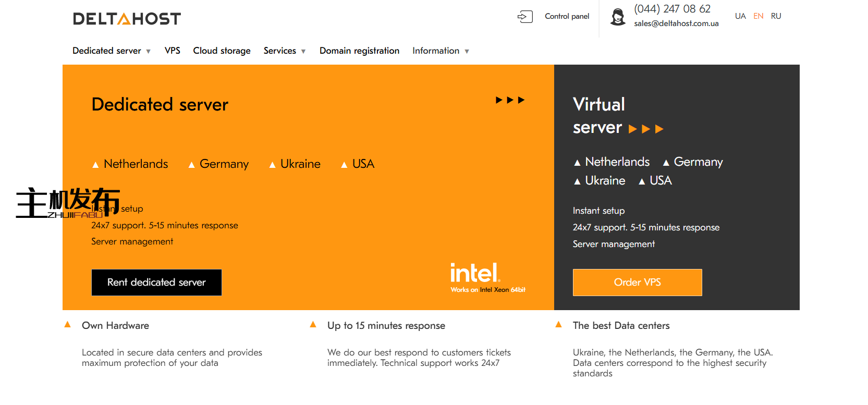Select the EN language option
Screen dimensions: 868x405
(x=758, y=16)
